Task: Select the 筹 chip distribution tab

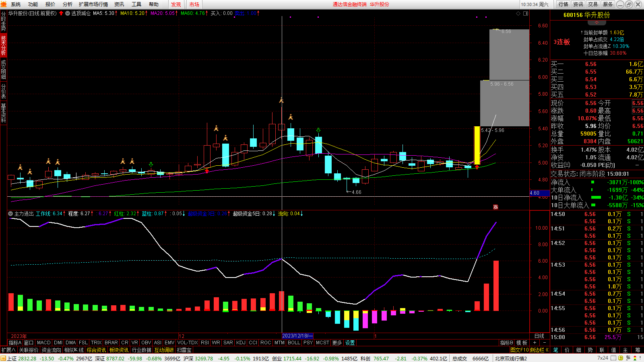Action: [638, 350]
